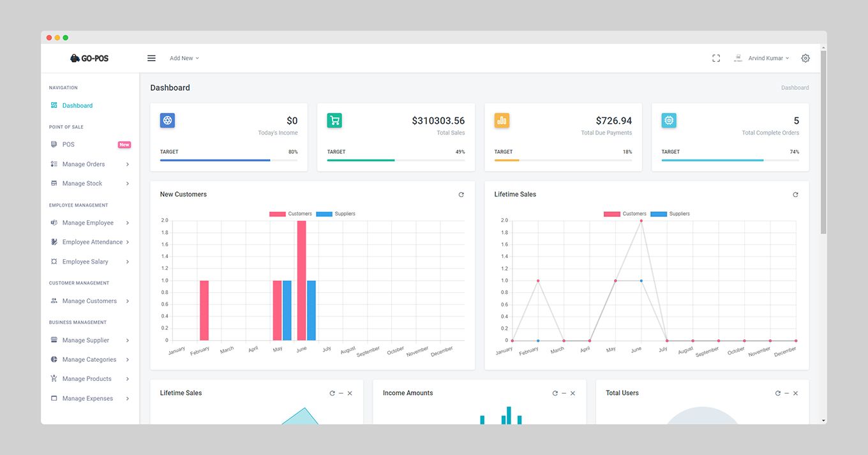Open Manage Categories in the sidebar

90,360
